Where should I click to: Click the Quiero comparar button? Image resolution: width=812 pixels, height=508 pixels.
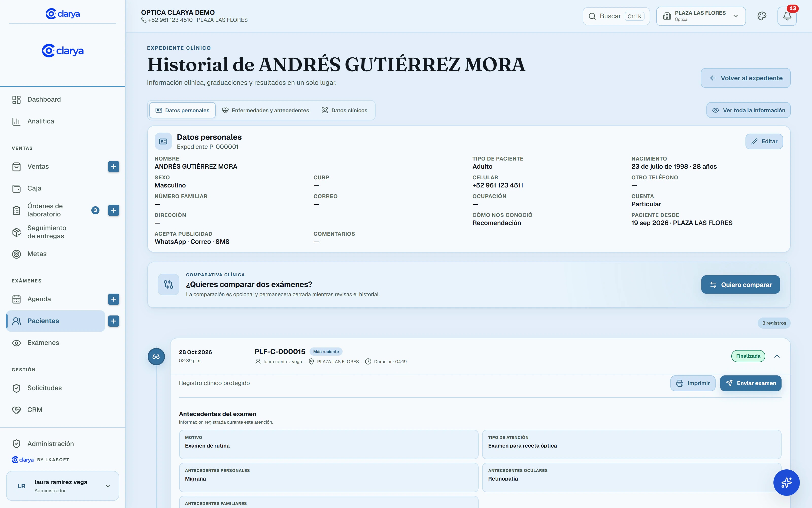(x=740, y=284)
